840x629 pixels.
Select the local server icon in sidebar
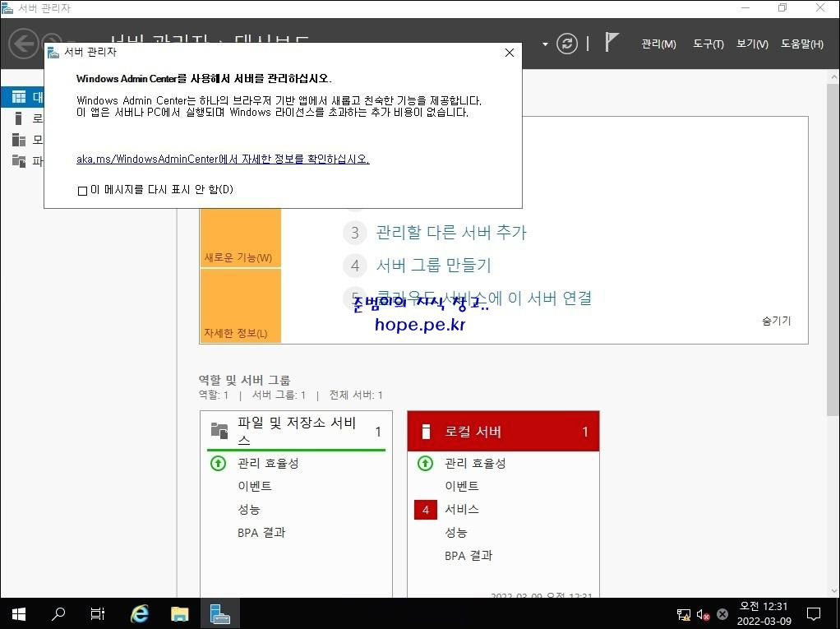pyautogui.click(x=18, y=118)
